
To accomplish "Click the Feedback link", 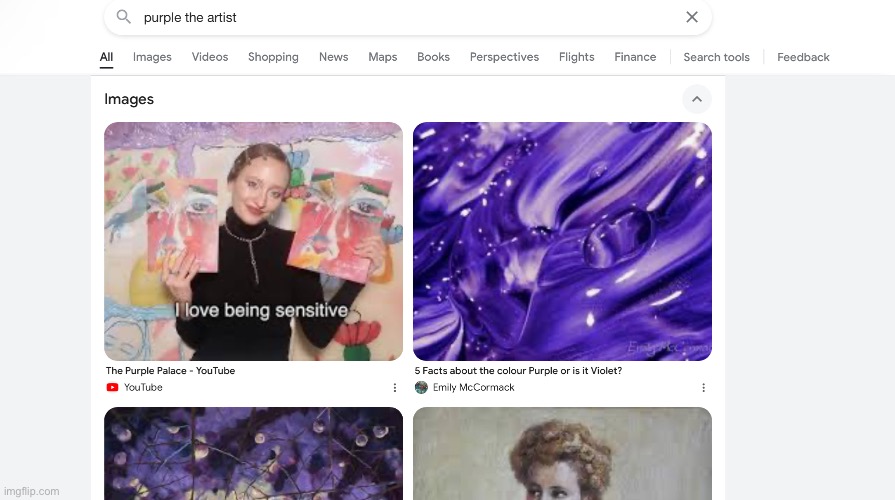I will tap(803, 57).
